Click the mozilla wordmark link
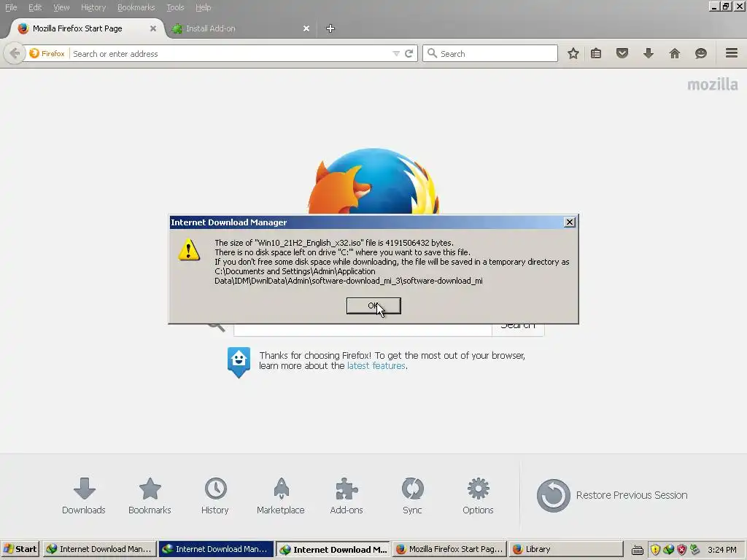Image resolution: width=747 pixels, height=560 pixels. [x=712, y=85]
